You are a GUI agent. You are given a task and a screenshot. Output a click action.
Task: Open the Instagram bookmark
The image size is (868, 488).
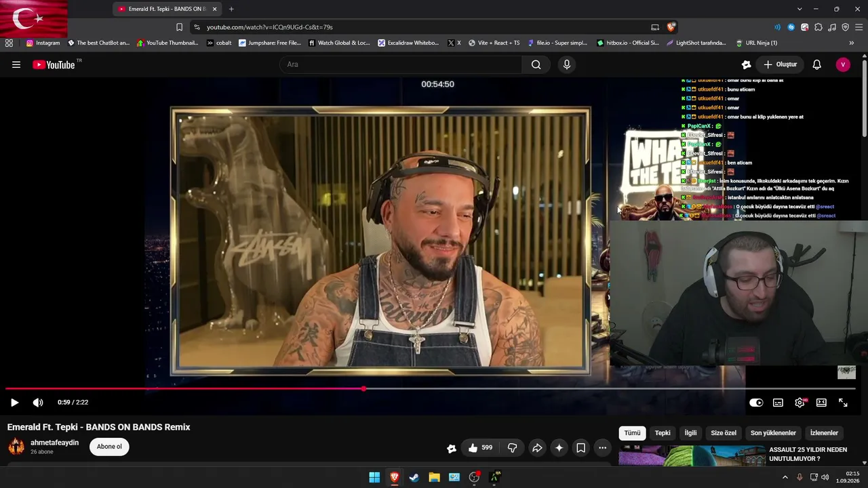[43, 43]
